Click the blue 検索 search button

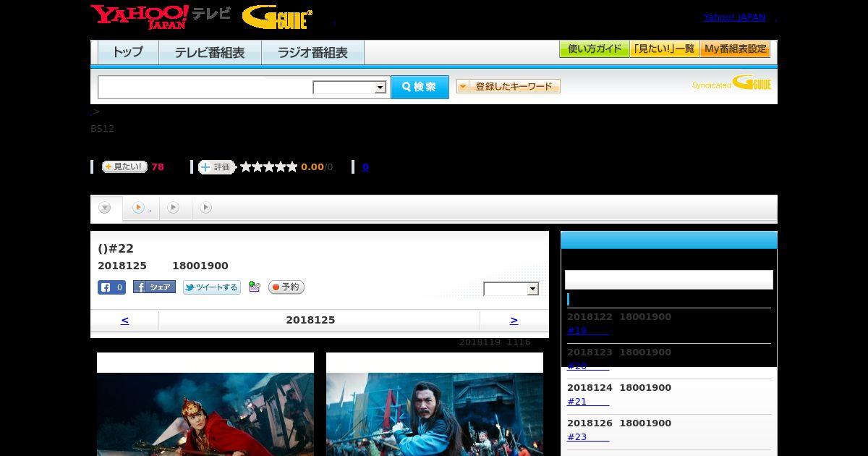coord(420,87)
